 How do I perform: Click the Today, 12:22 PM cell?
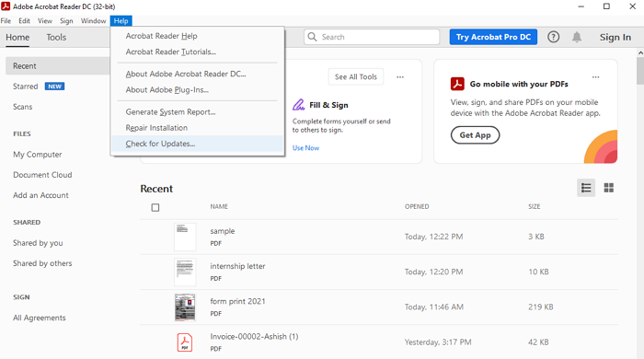pyautogui.click(x=433, y=237)
